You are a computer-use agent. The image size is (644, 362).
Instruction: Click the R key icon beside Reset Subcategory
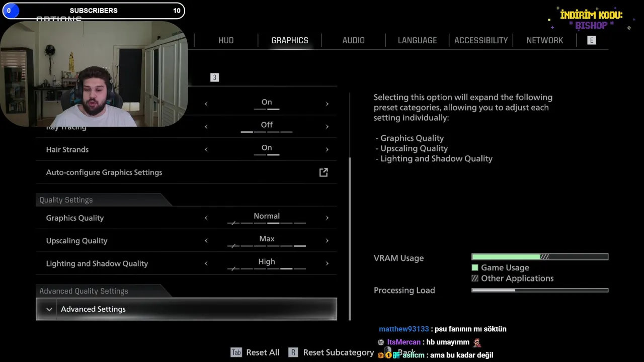[x=293, y=352]
